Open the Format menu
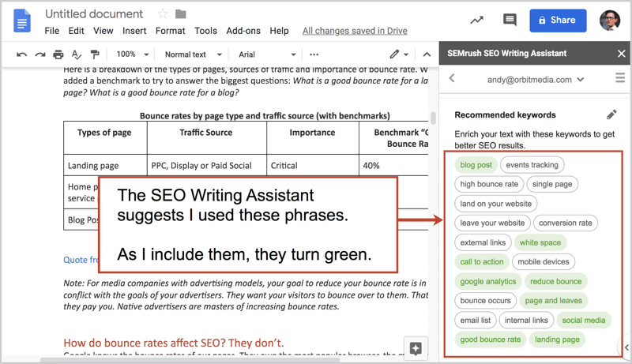 [x=170, y=31]
